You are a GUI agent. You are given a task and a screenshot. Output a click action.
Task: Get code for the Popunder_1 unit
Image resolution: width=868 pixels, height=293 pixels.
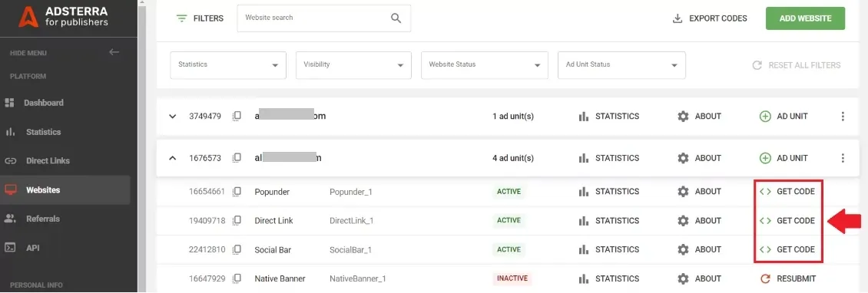(x=787, y=191)
